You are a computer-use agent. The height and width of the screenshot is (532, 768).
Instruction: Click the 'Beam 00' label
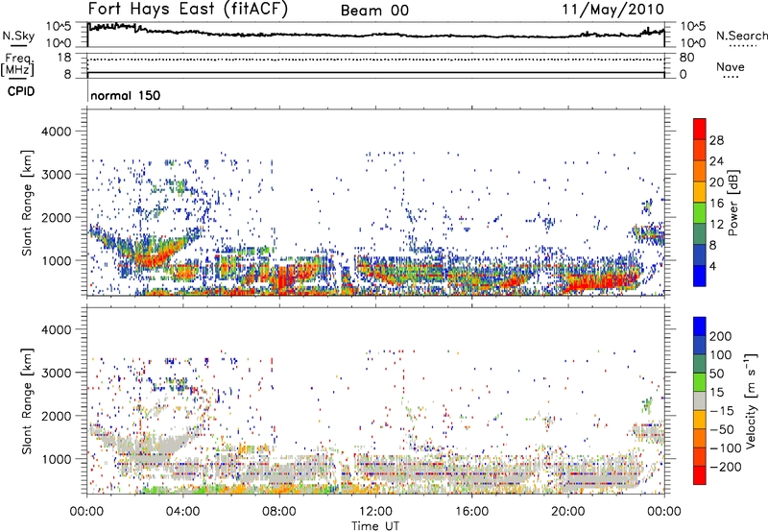click(374, 11)
